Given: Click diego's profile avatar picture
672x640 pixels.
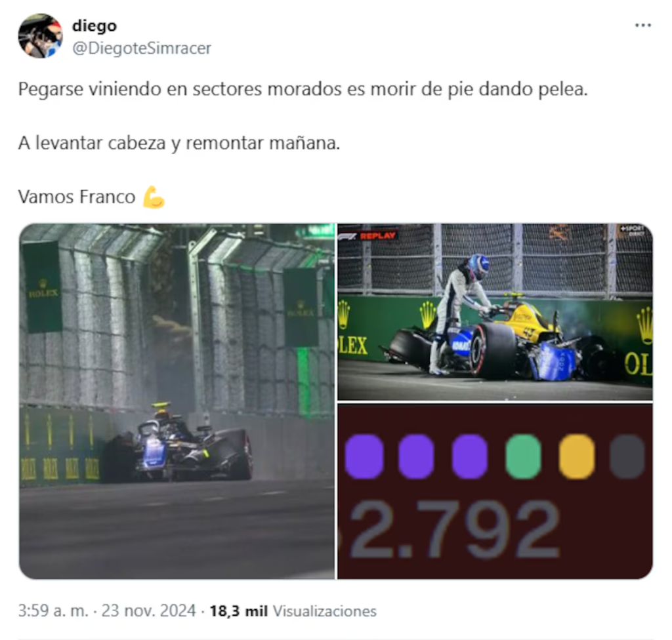Looking at the screenshot, I should [x=40, y=36].
